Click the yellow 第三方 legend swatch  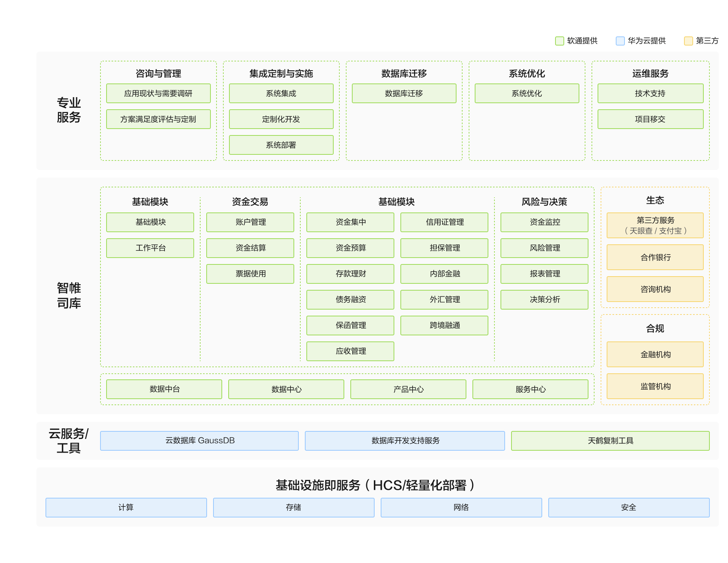click(688, 41)
